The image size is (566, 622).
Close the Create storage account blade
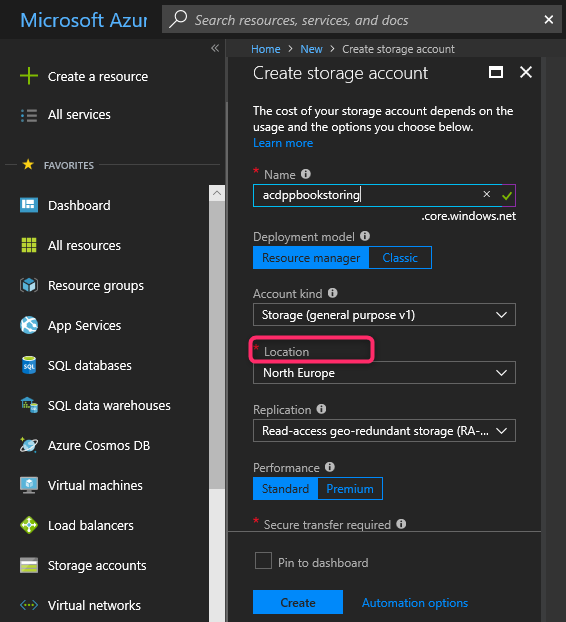click(526, 72)
